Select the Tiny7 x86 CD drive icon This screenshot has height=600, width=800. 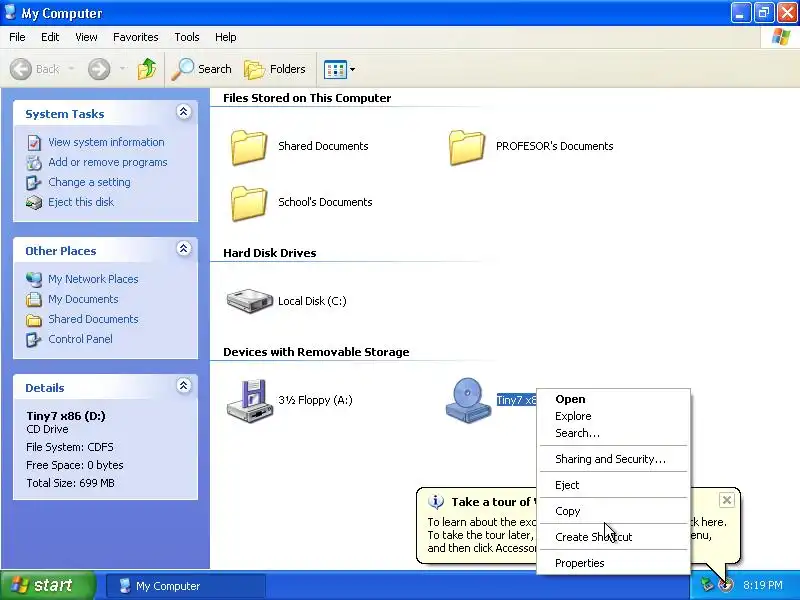(x=468, y=401)
